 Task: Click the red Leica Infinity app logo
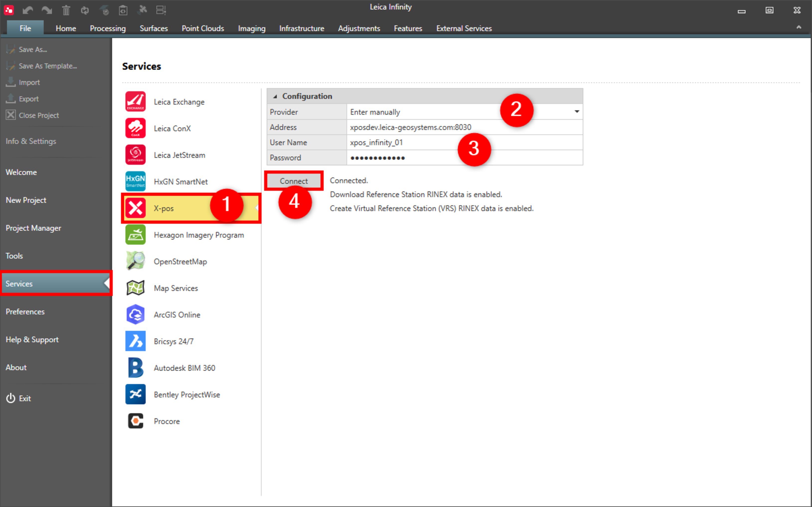coord(9,10)
